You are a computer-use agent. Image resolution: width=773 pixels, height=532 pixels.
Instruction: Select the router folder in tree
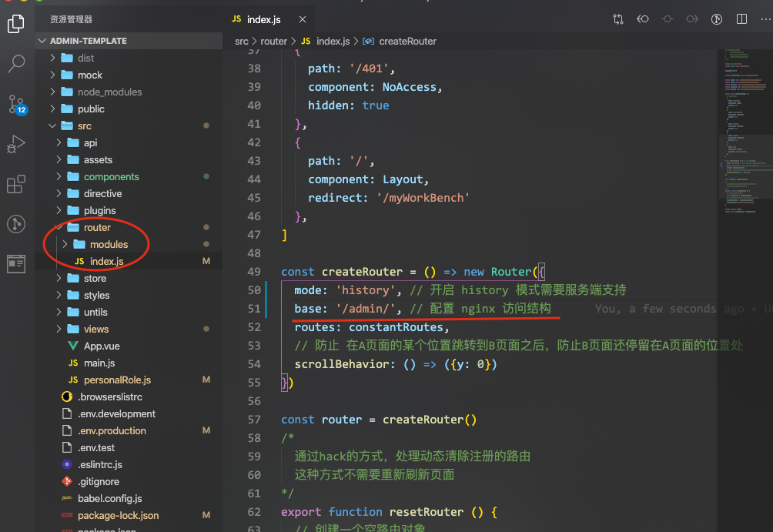pyautogui.click(x=129, y=227)
